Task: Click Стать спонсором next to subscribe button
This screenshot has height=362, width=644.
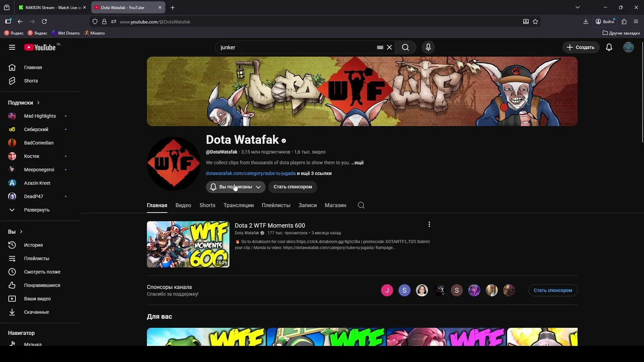Action: coord(293,187)
